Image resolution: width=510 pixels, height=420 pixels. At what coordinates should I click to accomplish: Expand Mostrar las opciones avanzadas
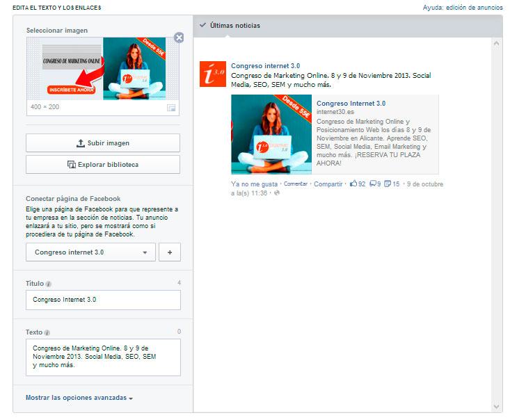(79, 398)
